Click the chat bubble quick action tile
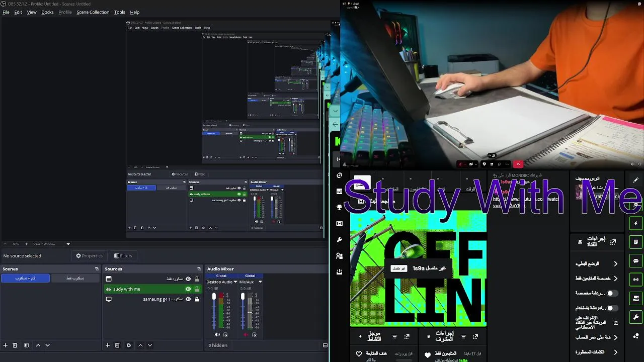644x362 pixels. tap(636, 261)
